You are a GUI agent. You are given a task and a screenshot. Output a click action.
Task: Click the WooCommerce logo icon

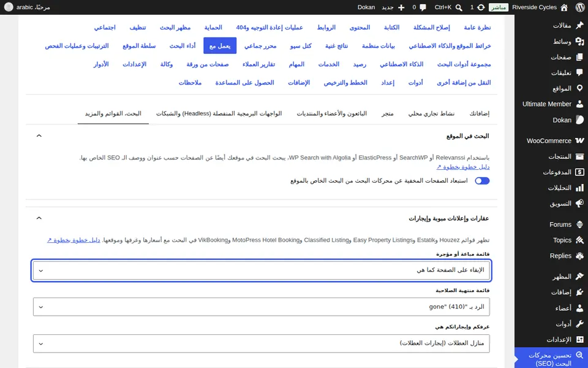[579, 140]
